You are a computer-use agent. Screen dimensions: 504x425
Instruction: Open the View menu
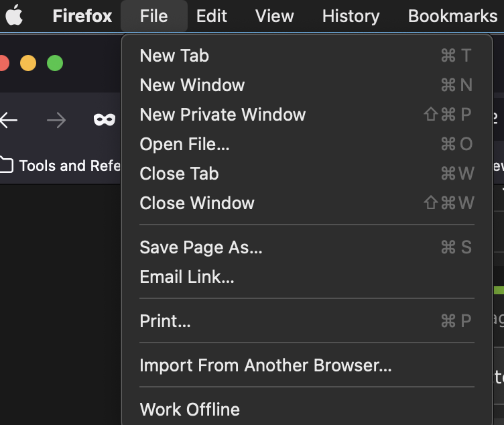[275, 16]
